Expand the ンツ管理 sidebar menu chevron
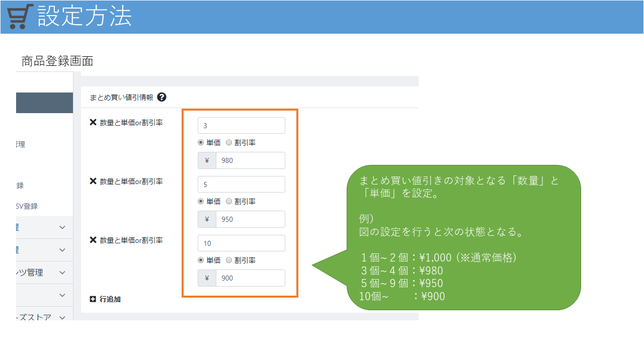 click(x=62, y=273)
